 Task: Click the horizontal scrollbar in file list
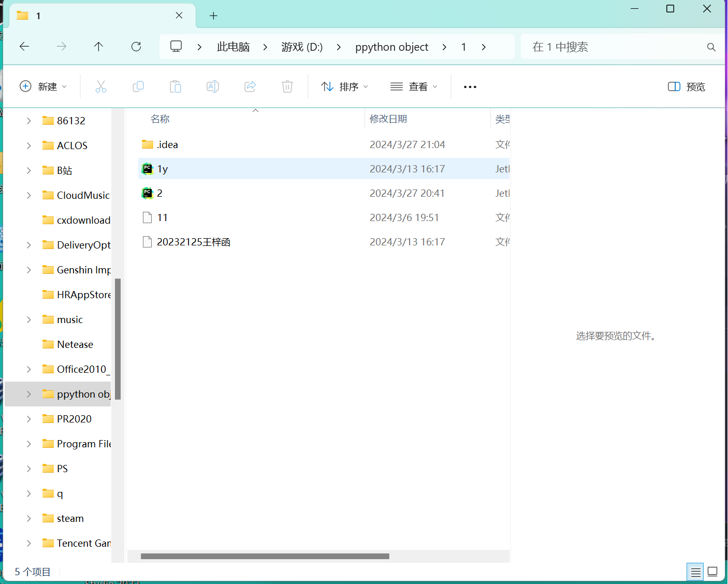click(265, 556)
